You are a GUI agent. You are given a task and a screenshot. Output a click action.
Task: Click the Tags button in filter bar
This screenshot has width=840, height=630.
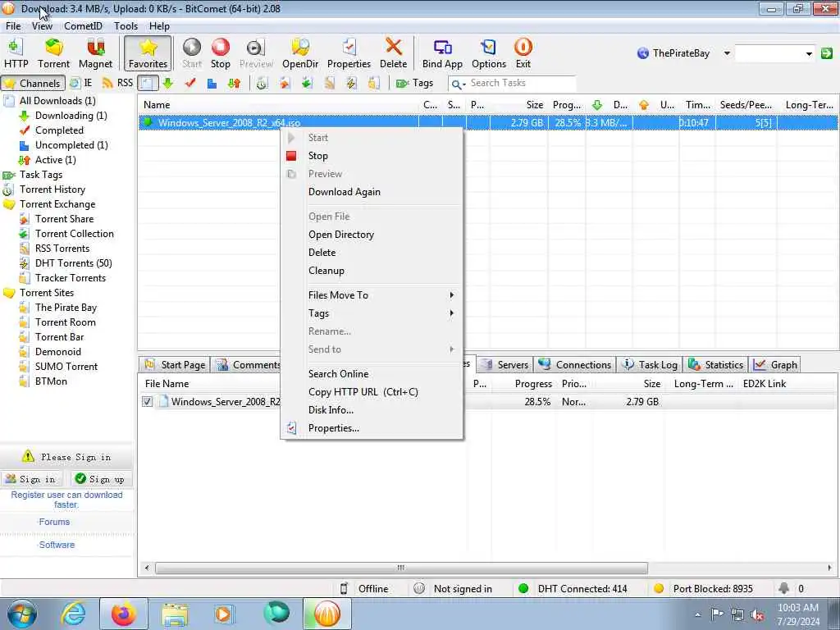pyautogui.click(x=414, y=83)
